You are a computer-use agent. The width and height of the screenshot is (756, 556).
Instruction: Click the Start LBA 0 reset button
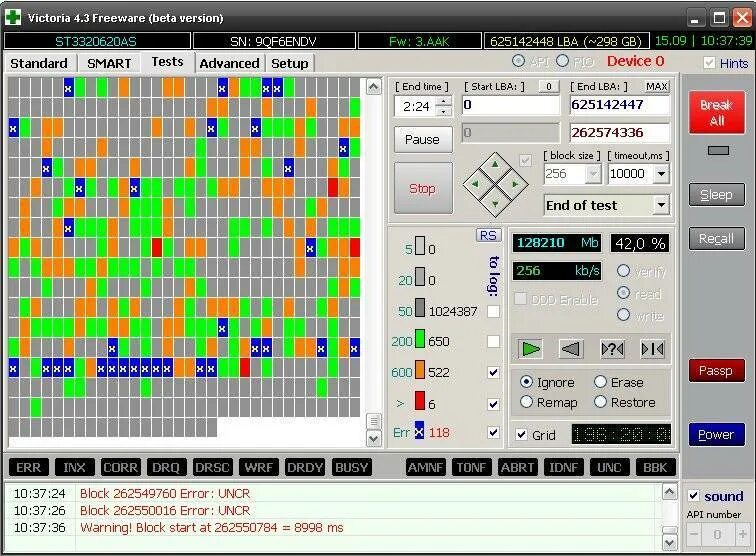click(549, 86)
